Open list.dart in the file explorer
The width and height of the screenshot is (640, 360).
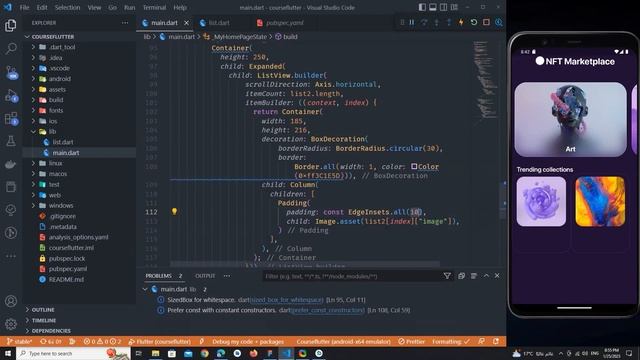pos(63,142)
